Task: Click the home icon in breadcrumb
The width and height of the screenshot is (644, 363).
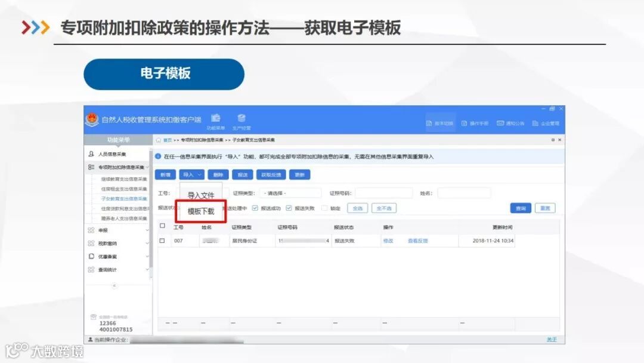Action: click(x=158, y=140)
